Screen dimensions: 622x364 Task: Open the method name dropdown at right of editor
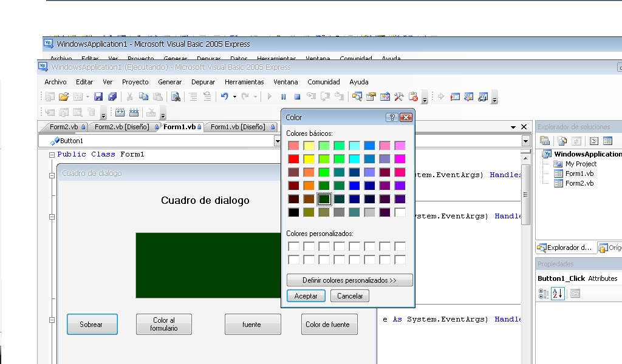pos(525,141)
